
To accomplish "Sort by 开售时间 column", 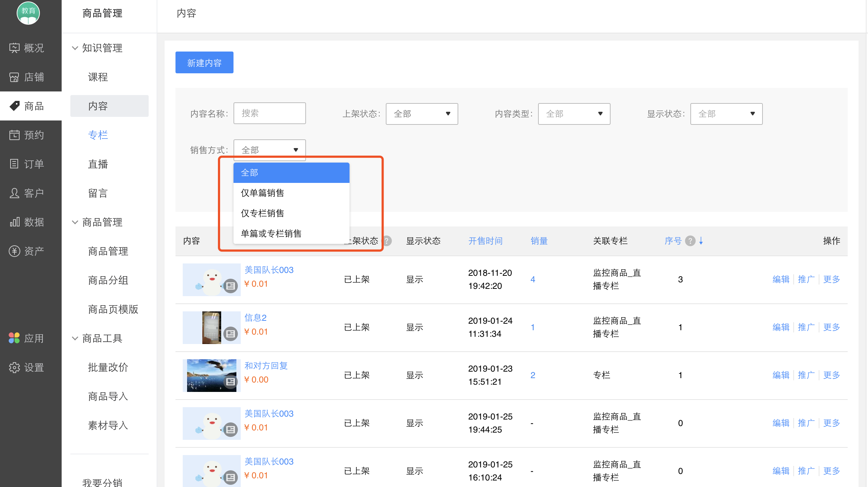I will click(485, 241).
